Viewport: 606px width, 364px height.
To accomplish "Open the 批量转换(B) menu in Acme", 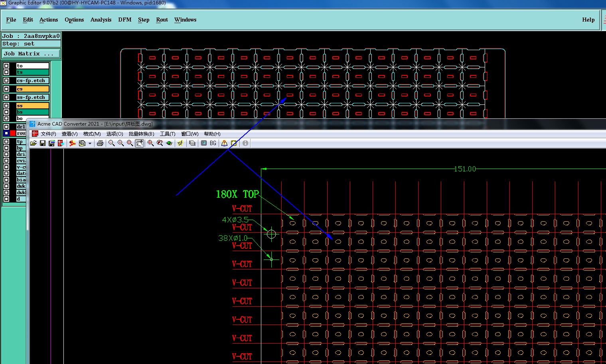I will 142,134.
